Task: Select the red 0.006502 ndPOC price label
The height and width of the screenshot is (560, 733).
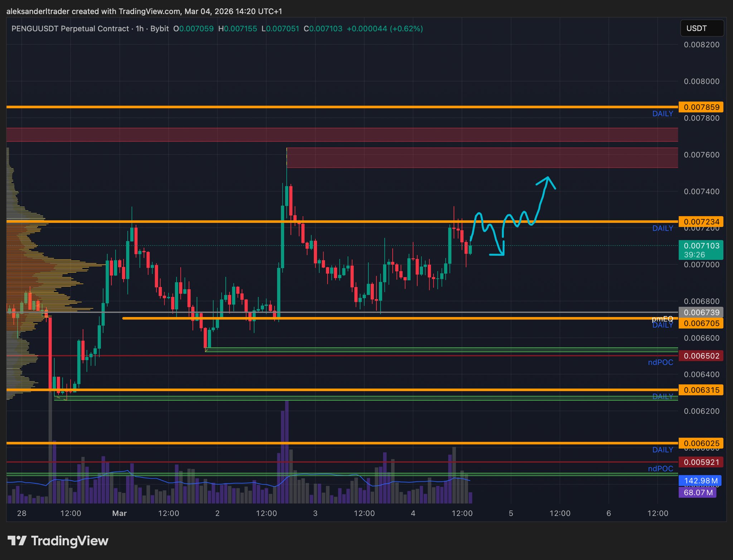Action: [701, 356]
